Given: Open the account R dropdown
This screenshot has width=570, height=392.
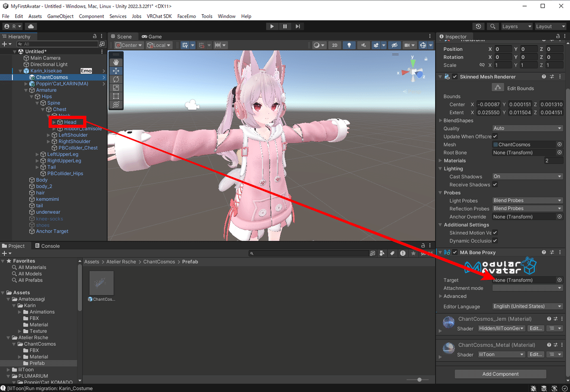Looking at the screenshot, I should (13, 27).
